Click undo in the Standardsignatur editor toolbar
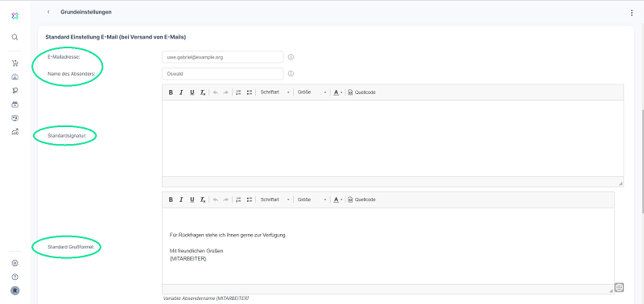 click(x=215, y=92)
